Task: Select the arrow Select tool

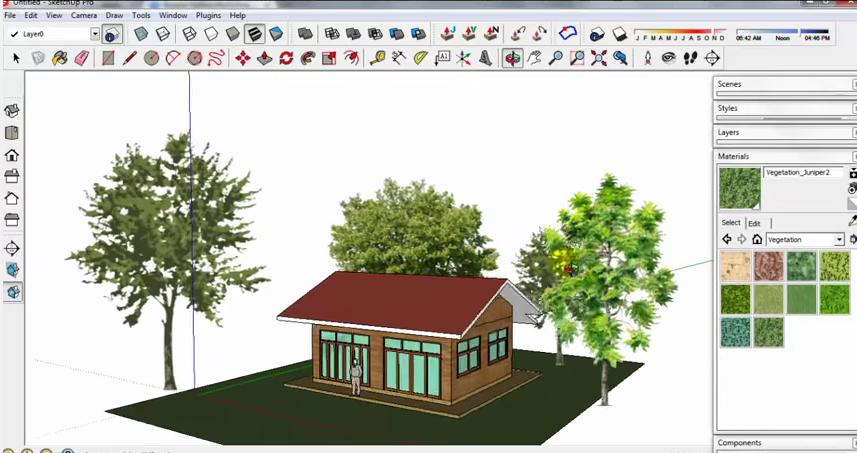Action: 16,58
